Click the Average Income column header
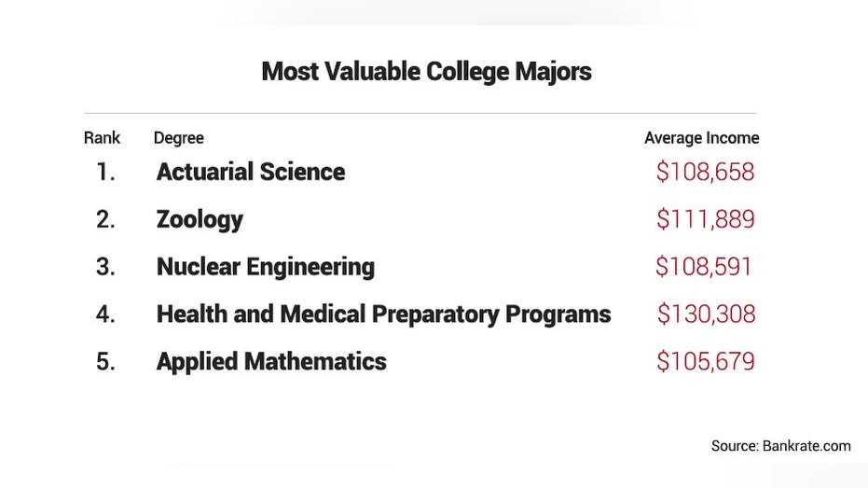The image size is (868, 488). tap(701, 138)
